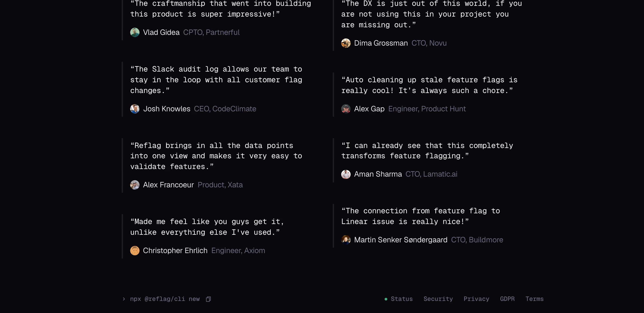
Task: Open the Status footer link
Action: click(x=402, y=299)
